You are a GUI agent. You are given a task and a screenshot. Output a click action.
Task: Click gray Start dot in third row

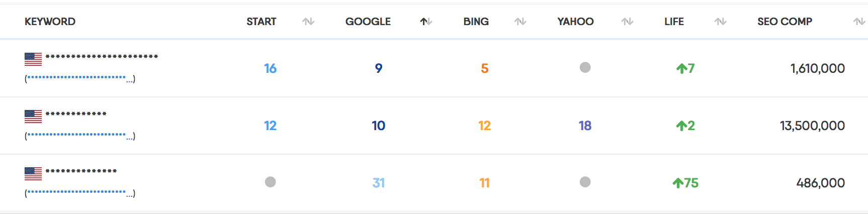(x=270, y=182)
